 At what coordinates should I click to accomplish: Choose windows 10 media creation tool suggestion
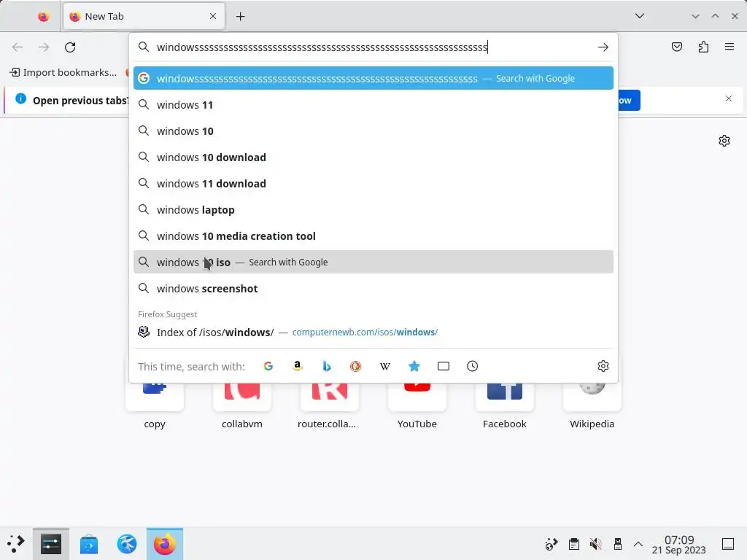click(373, 236)
